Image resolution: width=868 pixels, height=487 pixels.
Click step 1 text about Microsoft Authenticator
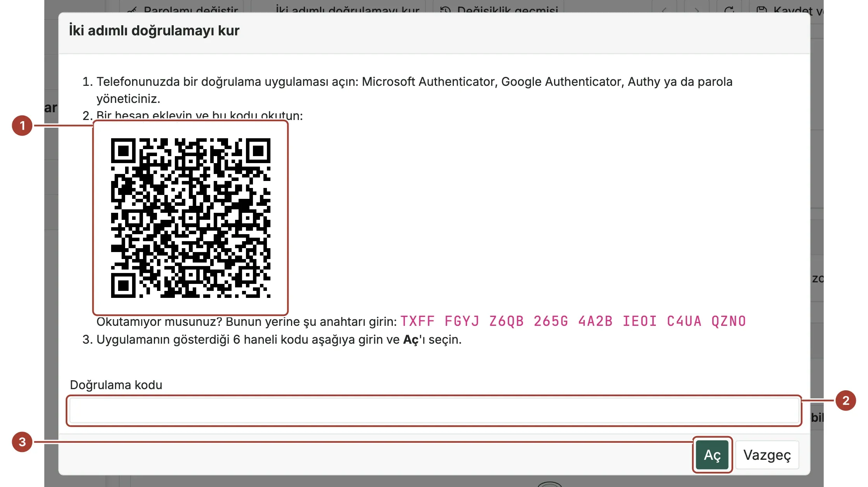click(414, 90)
